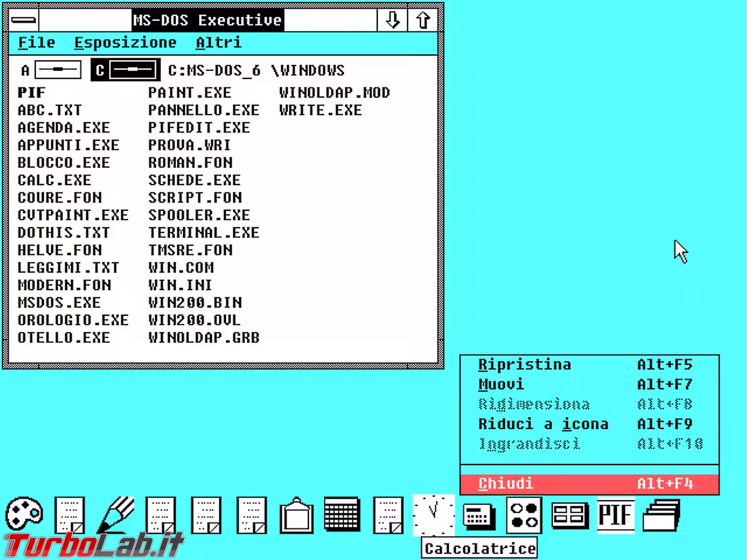Open the window control-menu box
The width and height of the screenshot is (747, 560).
[22, 20]
